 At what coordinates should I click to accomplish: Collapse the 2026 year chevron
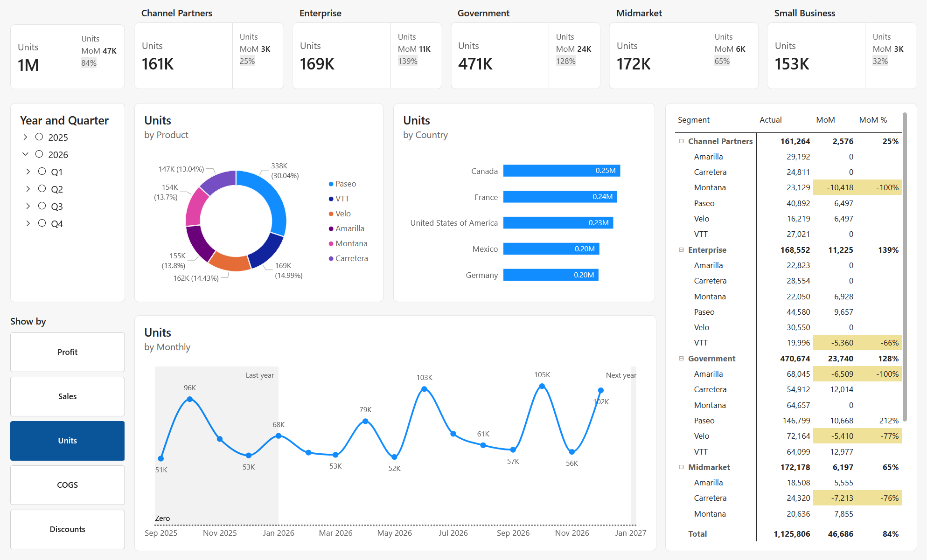click(x=25, y=154)
